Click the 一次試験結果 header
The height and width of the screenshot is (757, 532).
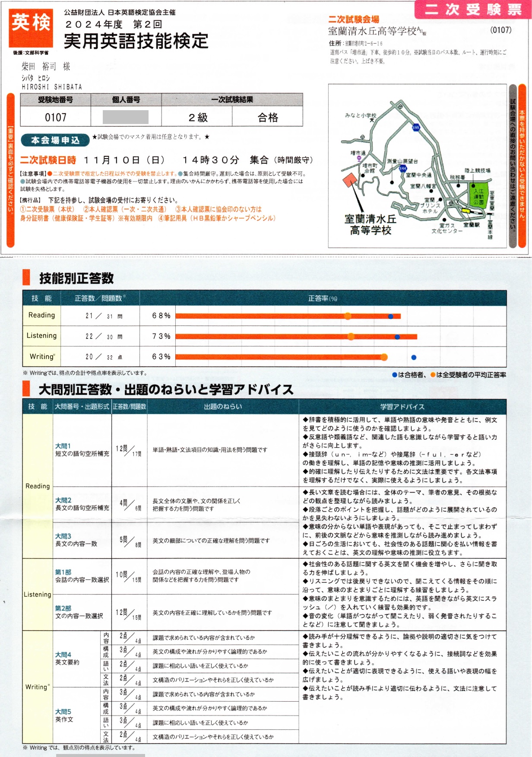[x=232, y=100]
